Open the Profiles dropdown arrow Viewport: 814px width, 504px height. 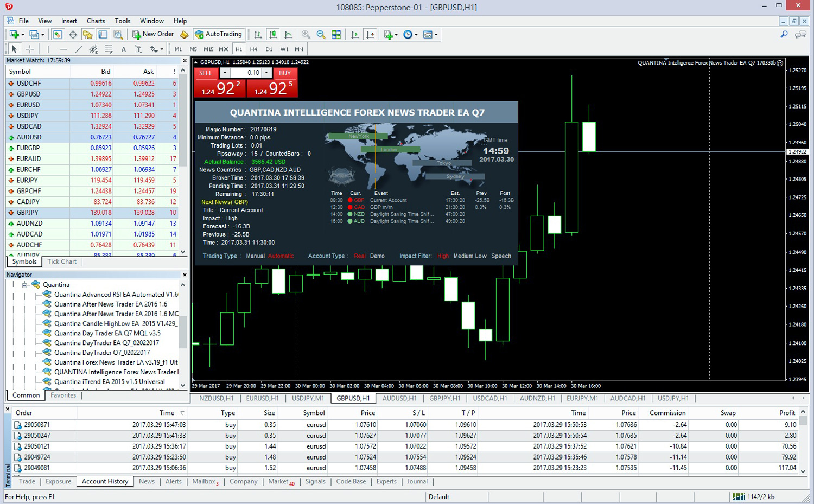click(42, 35)
